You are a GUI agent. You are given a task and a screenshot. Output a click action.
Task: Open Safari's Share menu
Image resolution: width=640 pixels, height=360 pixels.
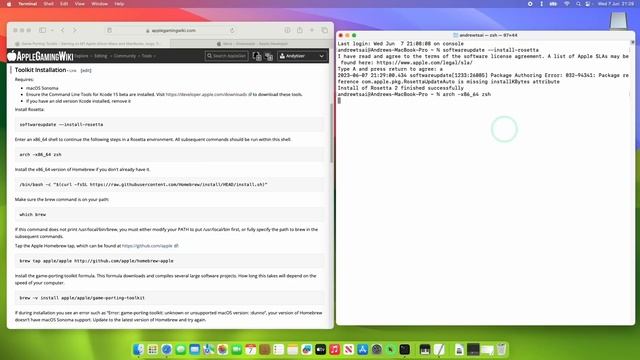(x=300, y=30)
